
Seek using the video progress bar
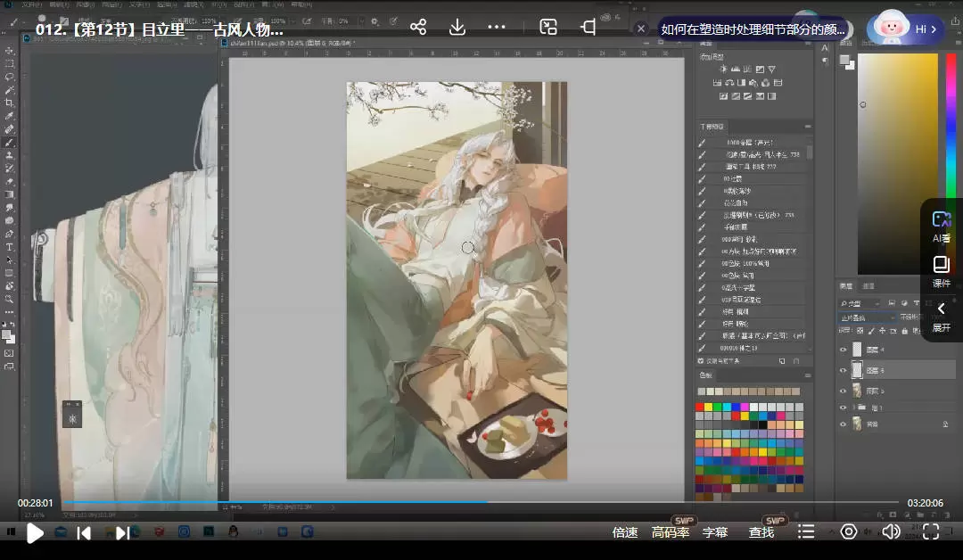(x=481, y=502)
